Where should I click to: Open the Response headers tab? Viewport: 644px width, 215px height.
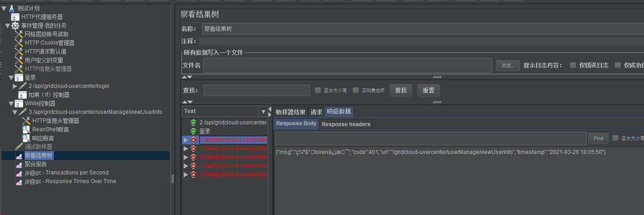point(346,124)
